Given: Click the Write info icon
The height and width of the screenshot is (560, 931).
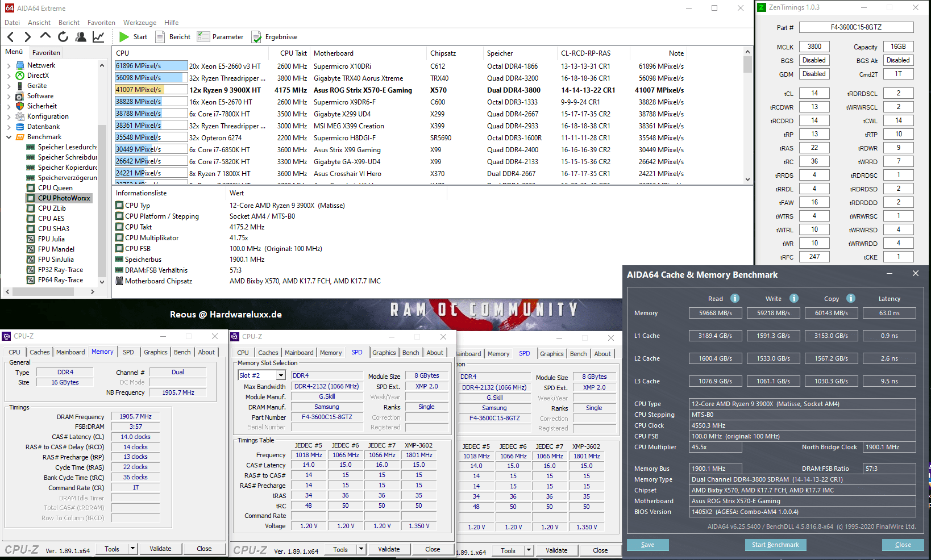Looking at the screenshot, I should click(x=794, y=298).
